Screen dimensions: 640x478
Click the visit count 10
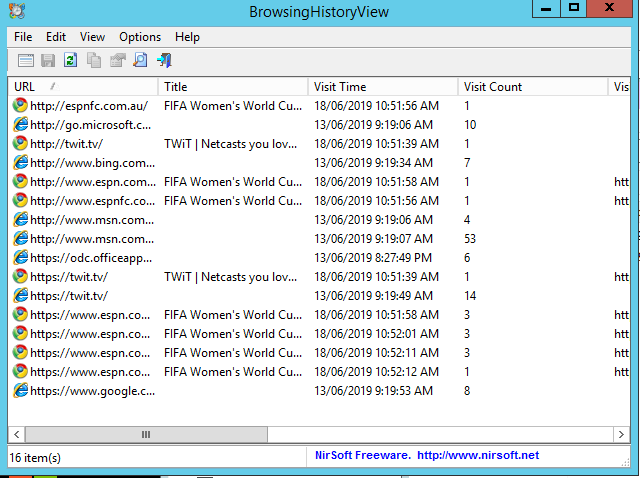click(x=470, y=125)
